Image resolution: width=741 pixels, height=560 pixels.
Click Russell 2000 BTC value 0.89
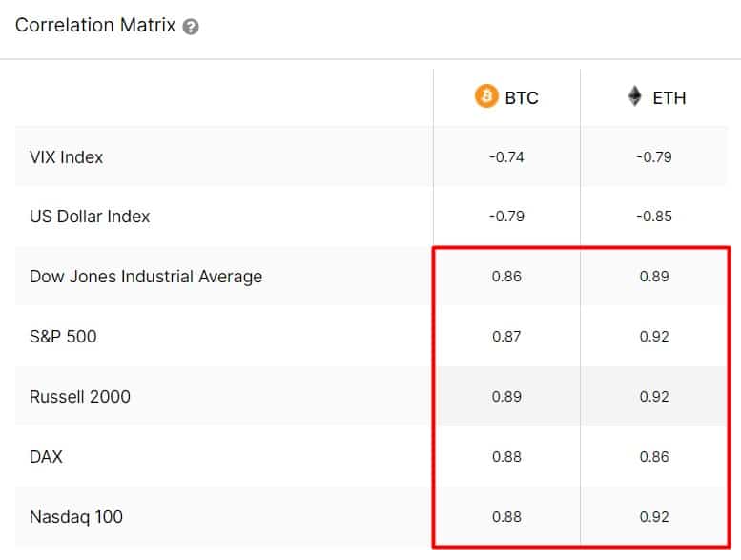click(506, 397)
